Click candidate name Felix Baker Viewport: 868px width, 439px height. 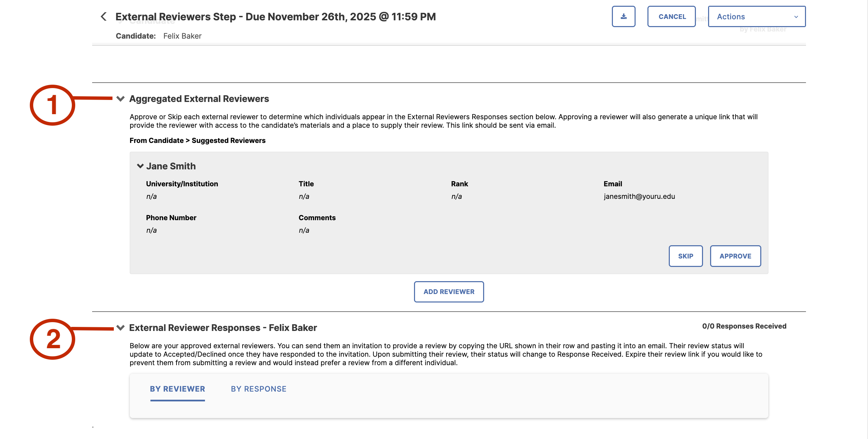(182, 36)
